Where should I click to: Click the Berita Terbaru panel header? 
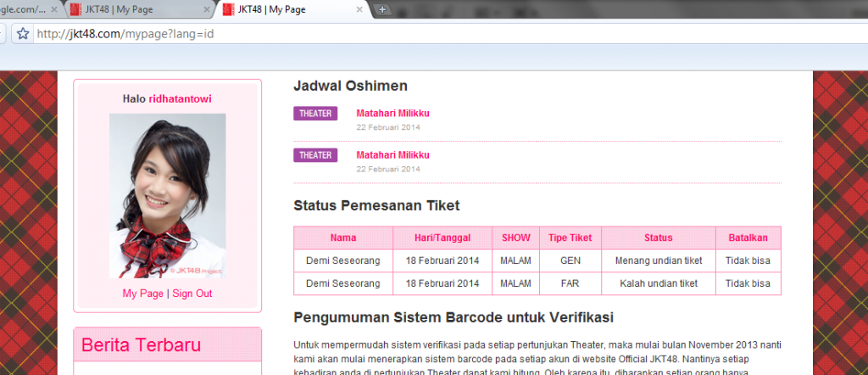coord(167,344)
